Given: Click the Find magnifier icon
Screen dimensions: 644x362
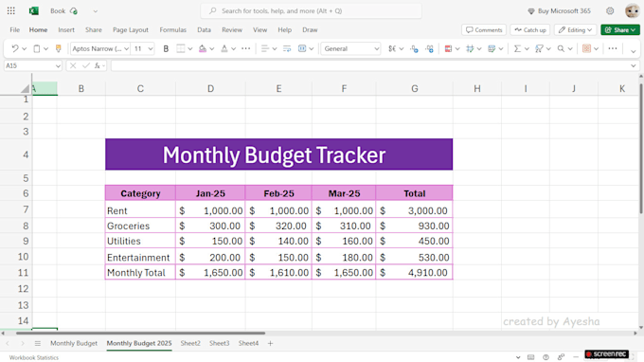Looking at the screenshot, I should (x=561, y=48).
